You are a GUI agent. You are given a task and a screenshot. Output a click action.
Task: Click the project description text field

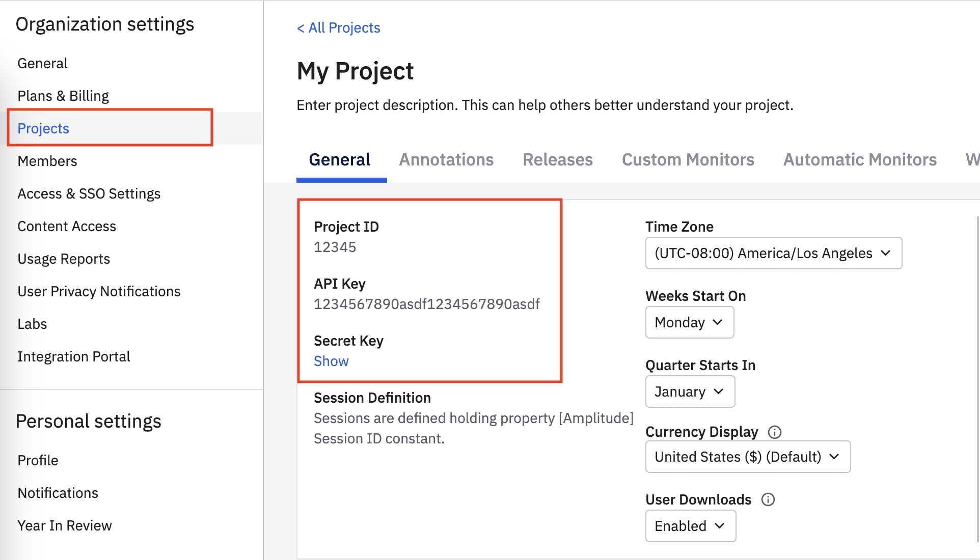click(x=545, y=105)
